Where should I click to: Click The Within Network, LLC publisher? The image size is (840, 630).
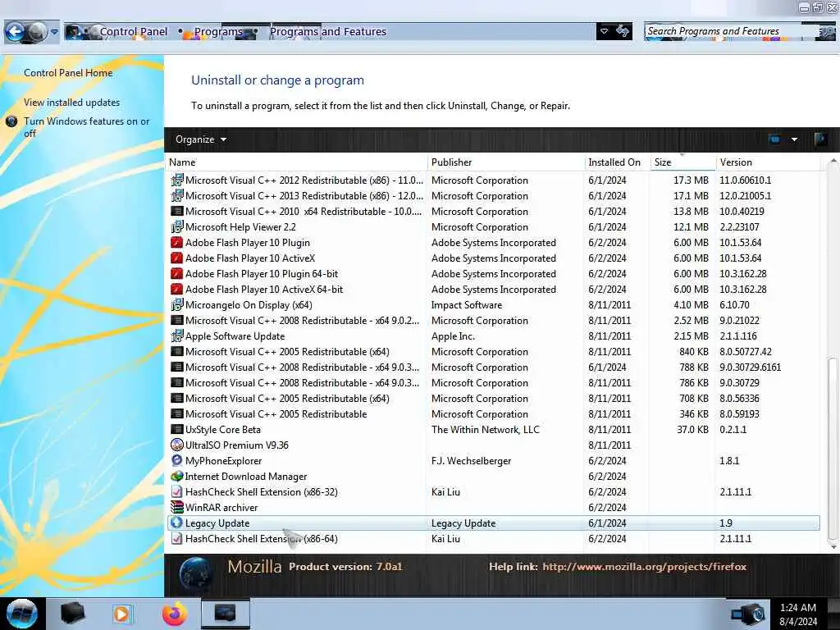point(485,429)
